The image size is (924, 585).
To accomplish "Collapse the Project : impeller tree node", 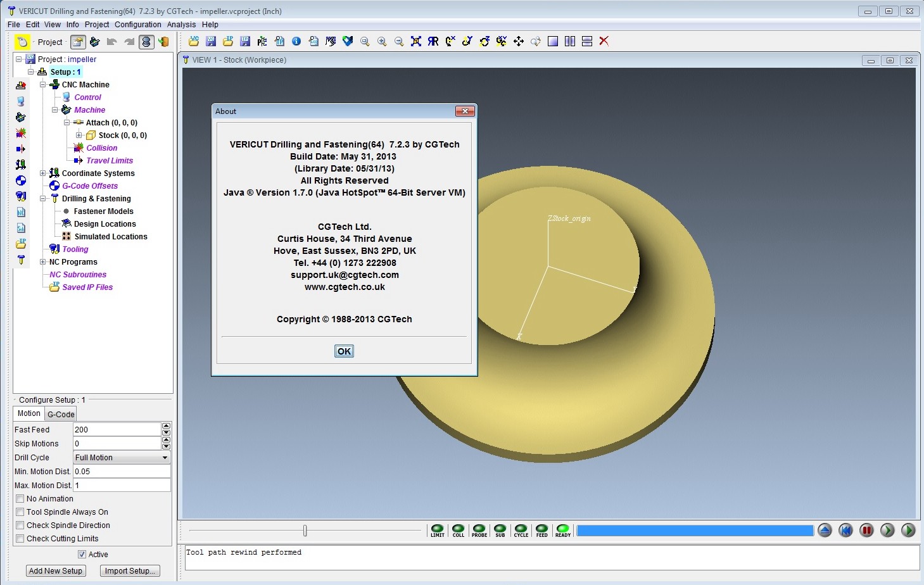I will [x=19, y=60].
